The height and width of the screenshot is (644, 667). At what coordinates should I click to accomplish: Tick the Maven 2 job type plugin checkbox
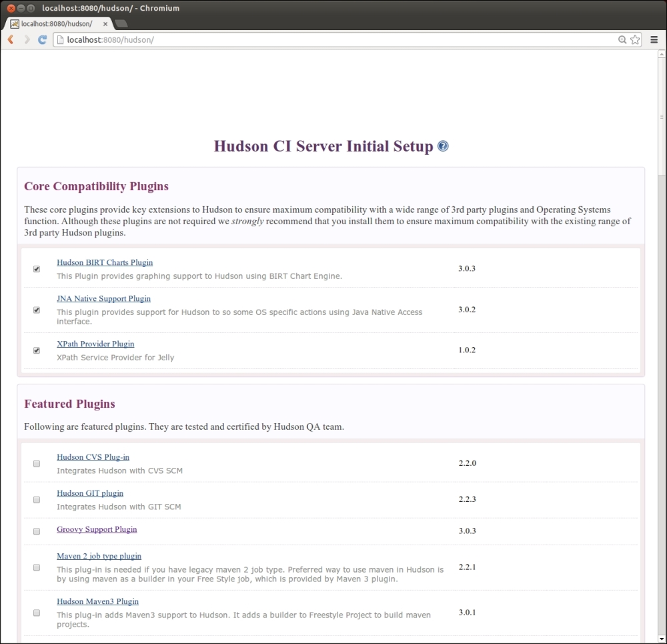click(x=37, y=567)
